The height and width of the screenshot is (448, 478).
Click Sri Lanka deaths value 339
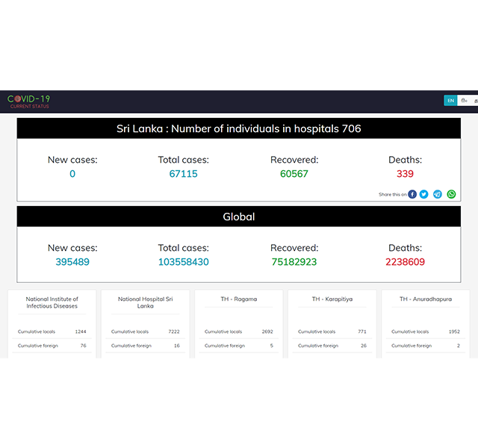tap(405, 174)
